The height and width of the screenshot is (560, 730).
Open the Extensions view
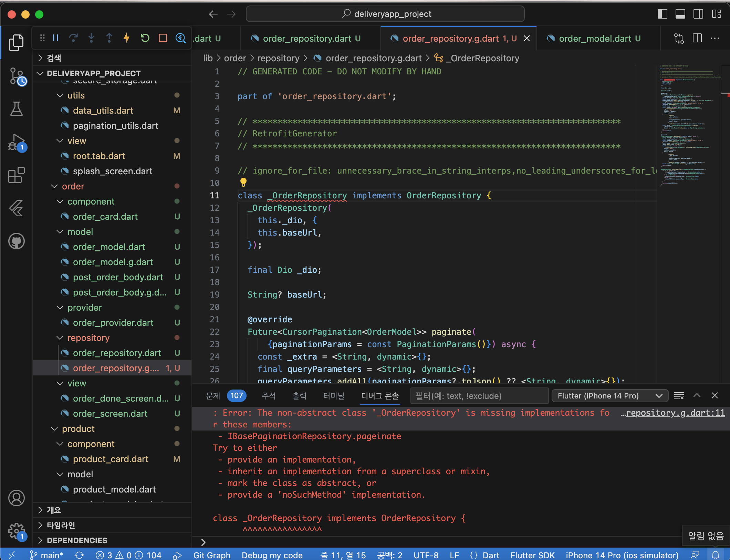(16, 175)
